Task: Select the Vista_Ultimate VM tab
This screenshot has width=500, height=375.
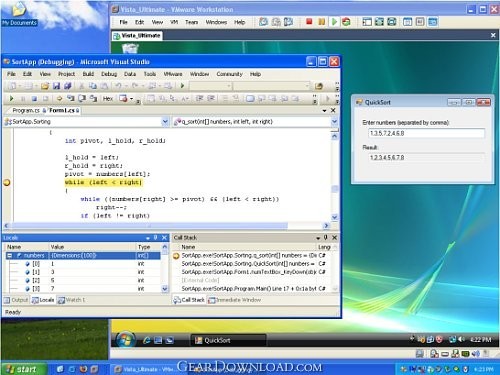Action: (x=137, y=36)
